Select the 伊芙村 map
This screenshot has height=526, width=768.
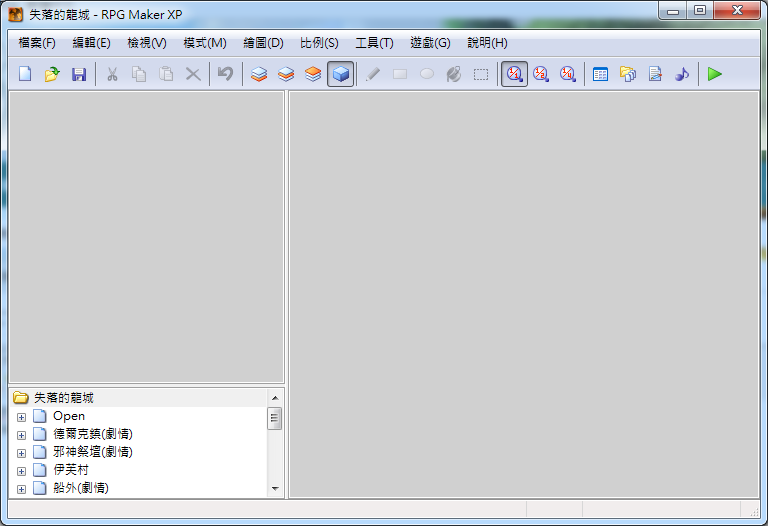coord(71,470)
